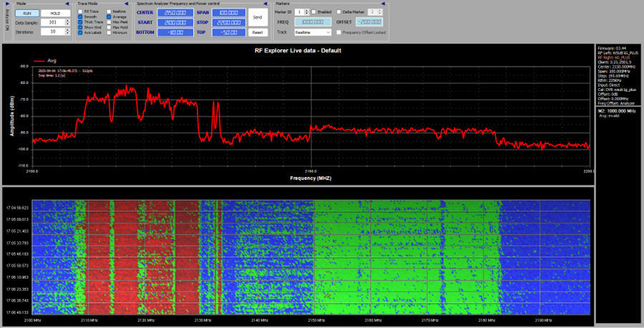Click the SPAN frequency field
This screenshot has height=328, width=644.
point(229,13)
